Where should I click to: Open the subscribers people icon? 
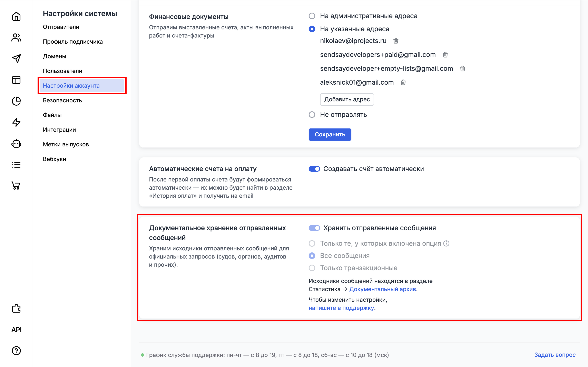[x=16, y=38]
